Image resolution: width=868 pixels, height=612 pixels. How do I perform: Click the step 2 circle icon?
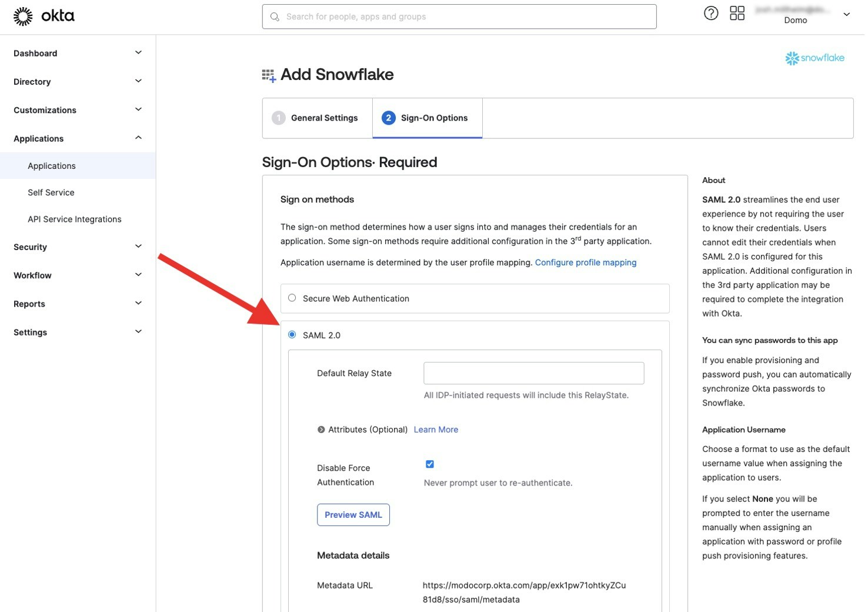(x=388, y=118)
